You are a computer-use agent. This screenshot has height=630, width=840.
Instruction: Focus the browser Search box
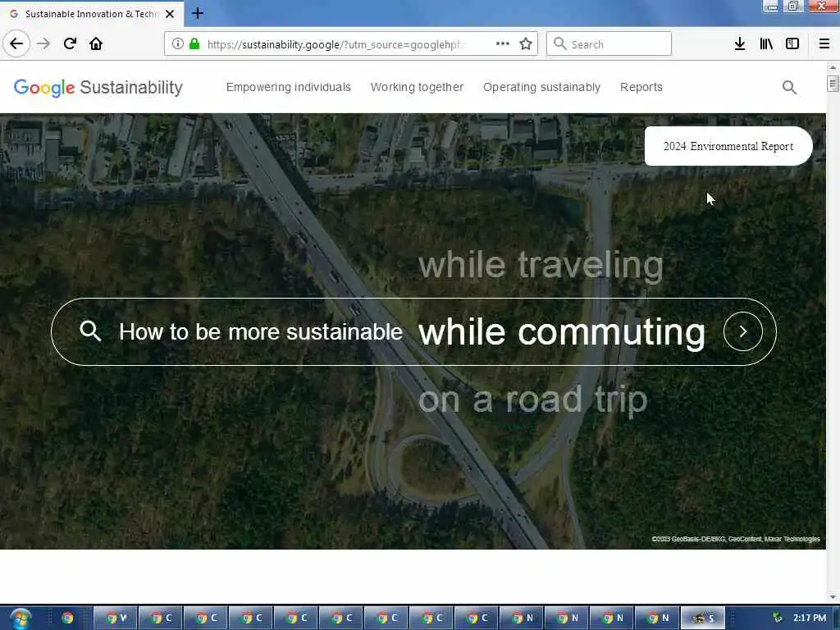pyautogui.click(x=609, y=44)
